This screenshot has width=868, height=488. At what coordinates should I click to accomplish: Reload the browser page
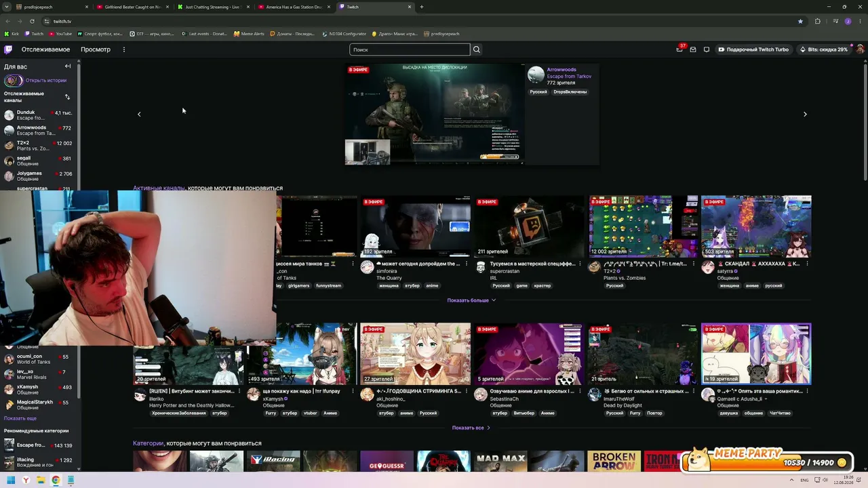[31, 21]
